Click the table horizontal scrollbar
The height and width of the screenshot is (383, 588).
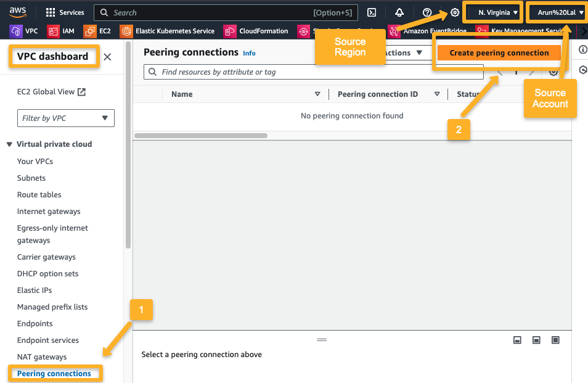point(201,136)
